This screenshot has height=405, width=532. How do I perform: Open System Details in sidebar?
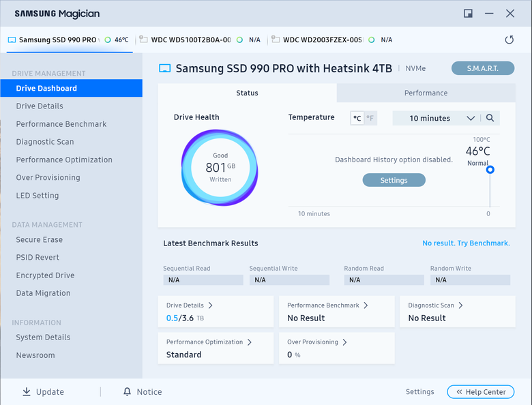(x=43, y=337)
